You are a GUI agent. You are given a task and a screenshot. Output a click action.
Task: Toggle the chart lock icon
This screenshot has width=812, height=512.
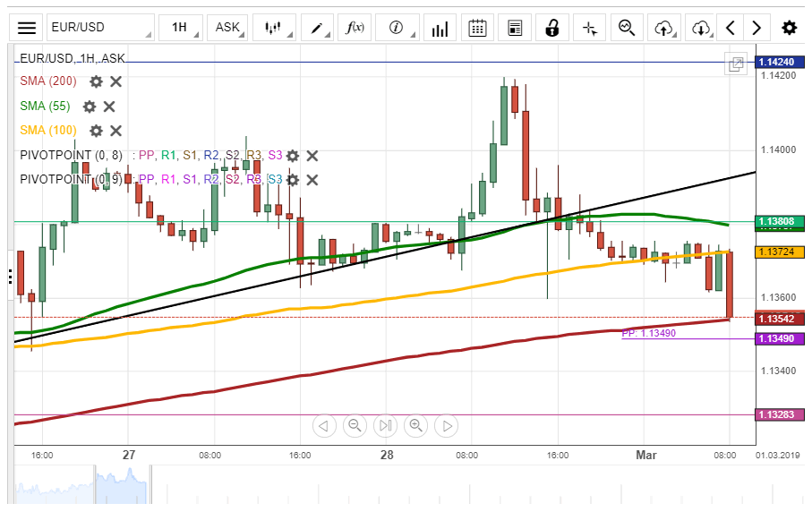coord(552,28)
